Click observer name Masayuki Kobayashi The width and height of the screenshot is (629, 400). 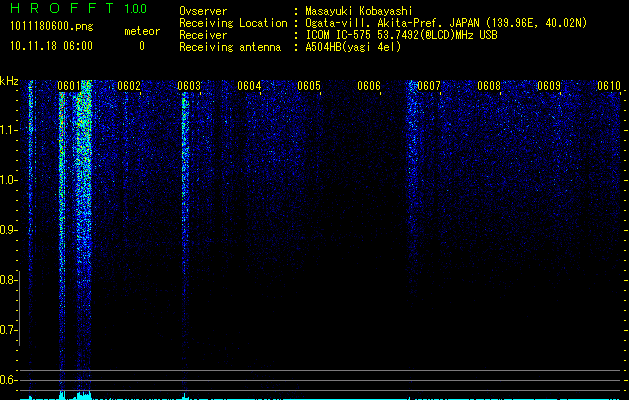coord(359,11)
